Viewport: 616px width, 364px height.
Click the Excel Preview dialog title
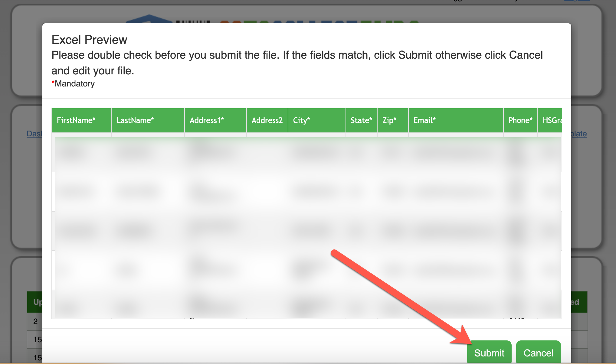pyautogui.click(x=89, y=40)
